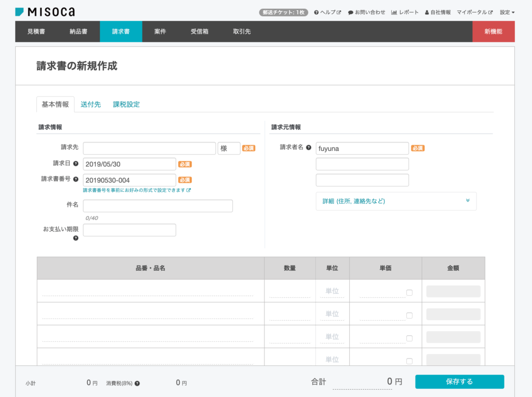Open help icon next to 請求者名
The image size is (532, 397).
pyautogui.click(x=309, y=147)
